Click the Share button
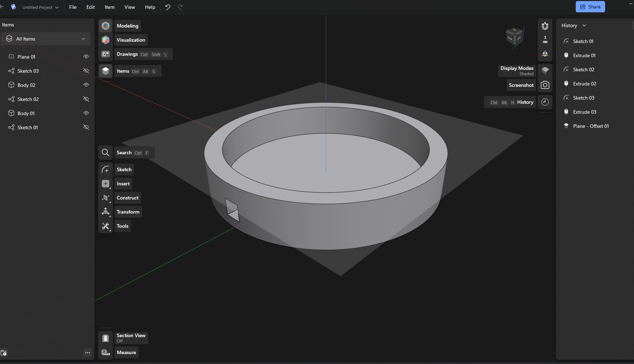 click(x=590, y=7)
